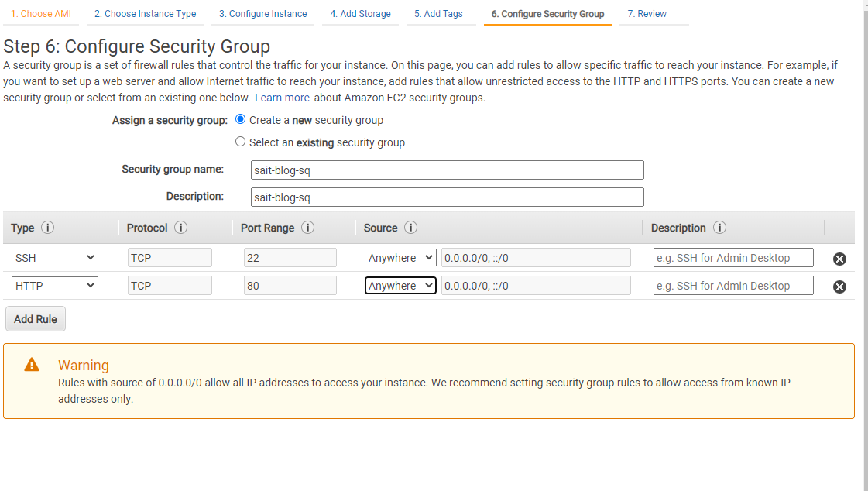Remove the SSH rule with X icon
Screen dimensions: 868x491
tap(839, 259)
